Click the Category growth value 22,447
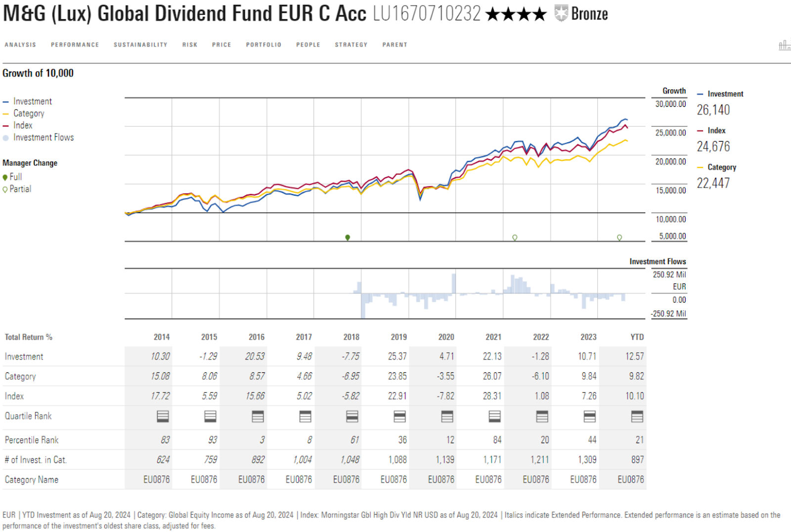 point(713,183)
